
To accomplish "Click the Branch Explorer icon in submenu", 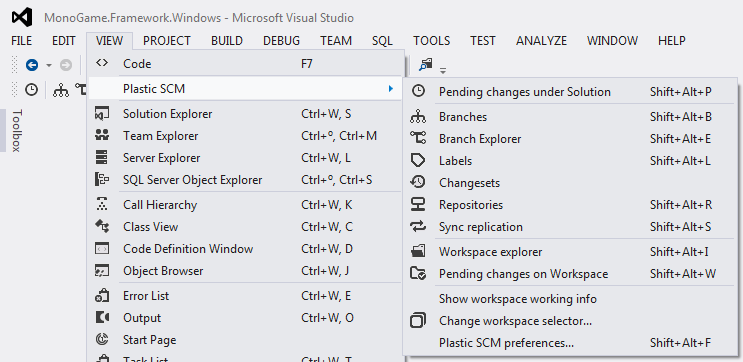I will [418, 138].
